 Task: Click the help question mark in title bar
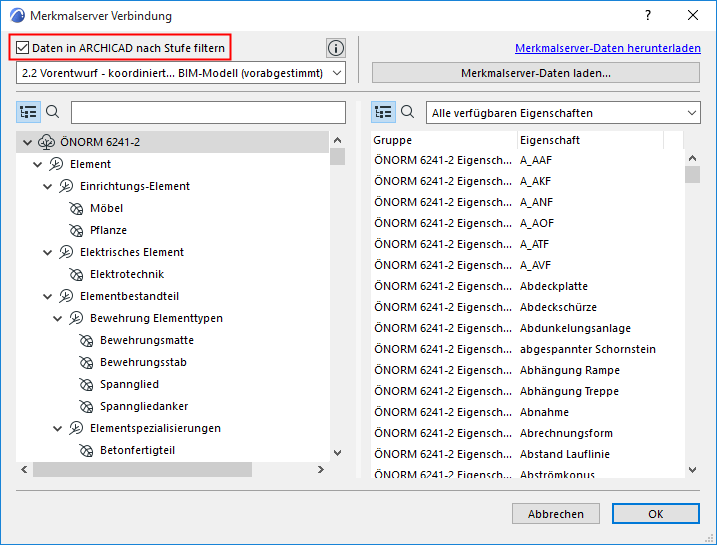click(647, 16)
